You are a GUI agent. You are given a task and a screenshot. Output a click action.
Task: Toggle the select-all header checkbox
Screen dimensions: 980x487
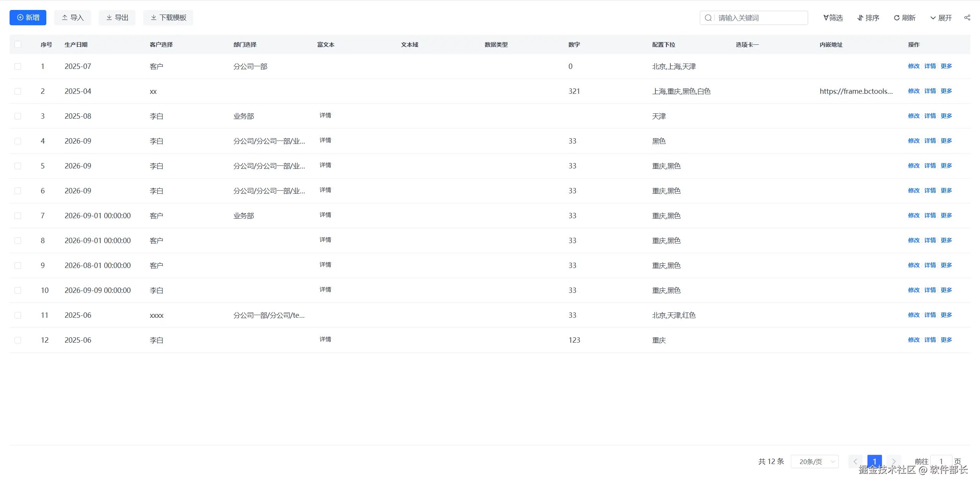coord(18,44)
